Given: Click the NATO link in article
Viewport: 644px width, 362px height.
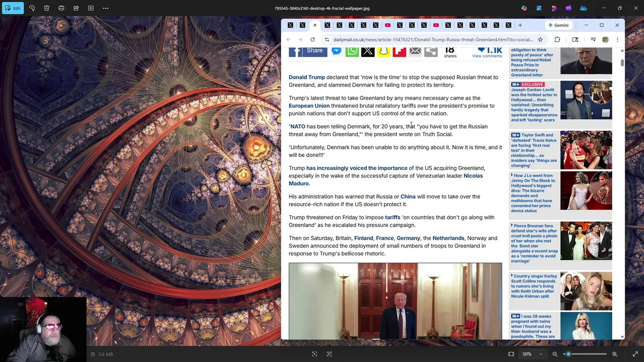Looking at the screenshot, I should pyautogui.click(x=297, y=126).
